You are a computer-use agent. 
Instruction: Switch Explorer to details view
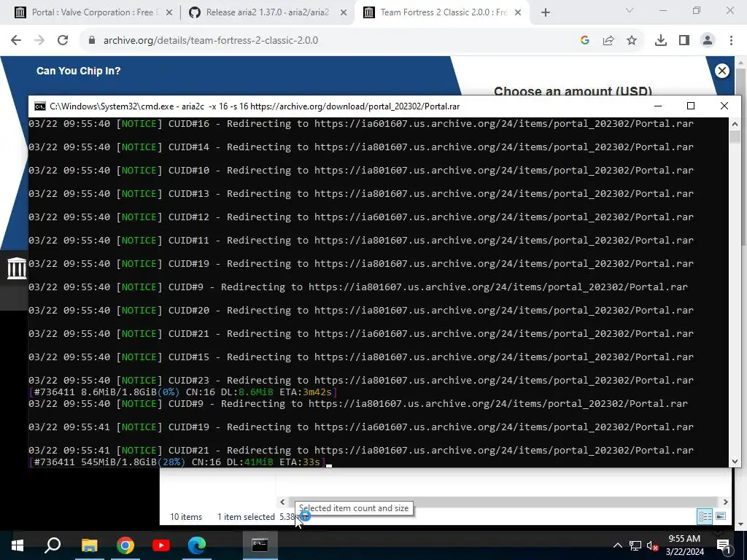pos(705,516)
